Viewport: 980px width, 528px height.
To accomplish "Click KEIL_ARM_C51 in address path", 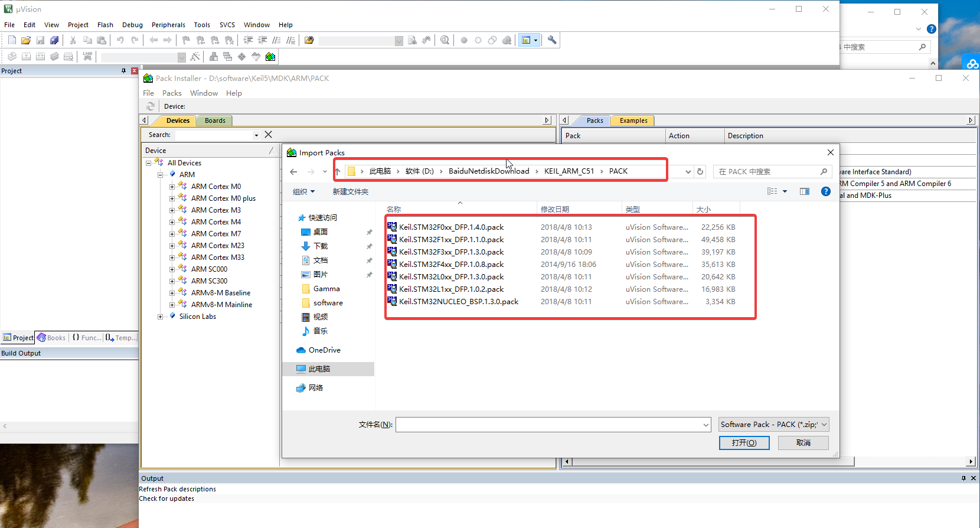I will 569,171.
